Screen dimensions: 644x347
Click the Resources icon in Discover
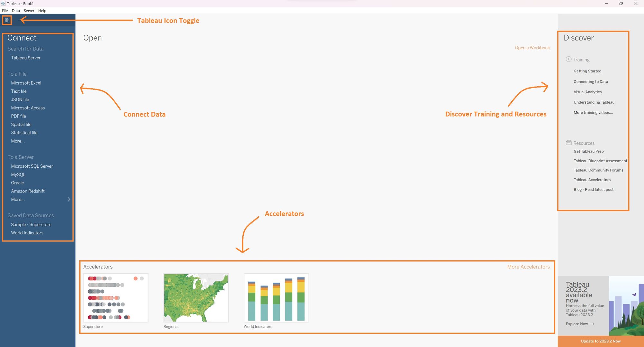(569, 143)
